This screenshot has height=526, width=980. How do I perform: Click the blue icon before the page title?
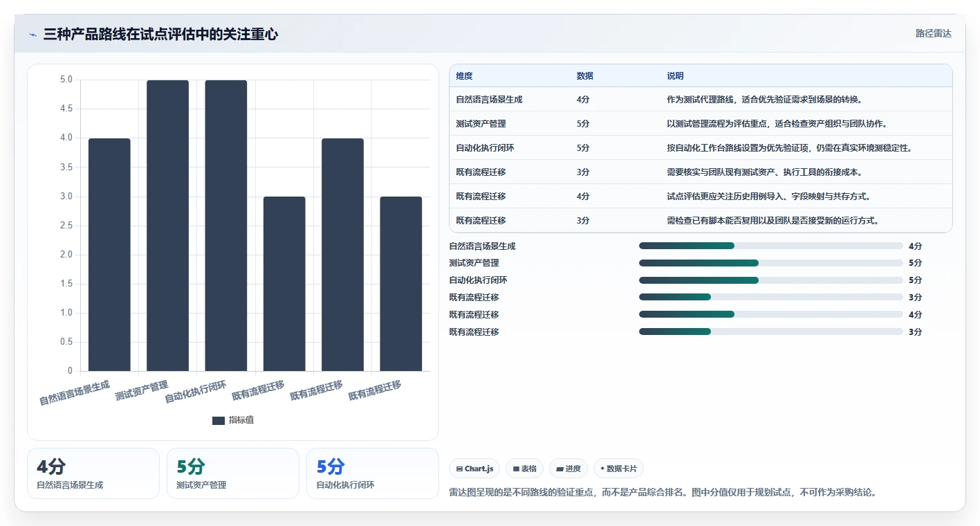(x=33, y=35)
